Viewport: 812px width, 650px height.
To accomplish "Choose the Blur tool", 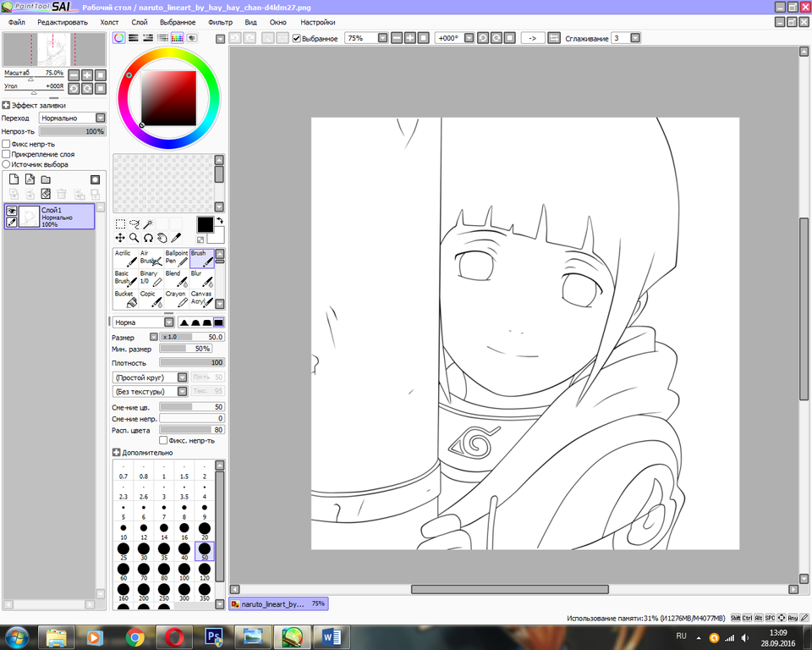I will click(x=201, y=278).
